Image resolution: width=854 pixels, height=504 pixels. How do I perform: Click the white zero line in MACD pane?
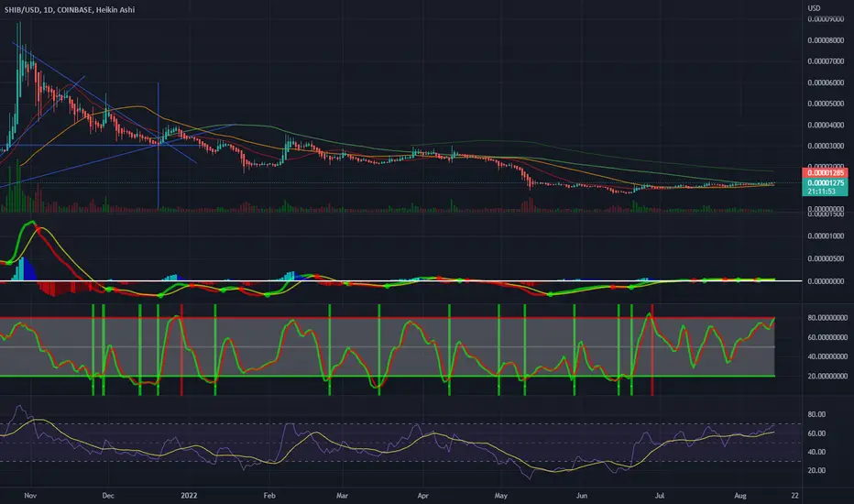coord(400,280)
